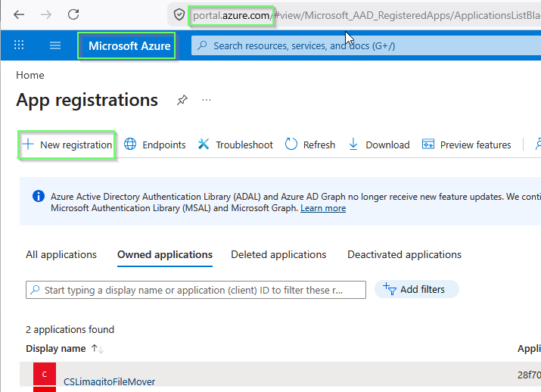Pin the App registrations page

tap(182, 100)
